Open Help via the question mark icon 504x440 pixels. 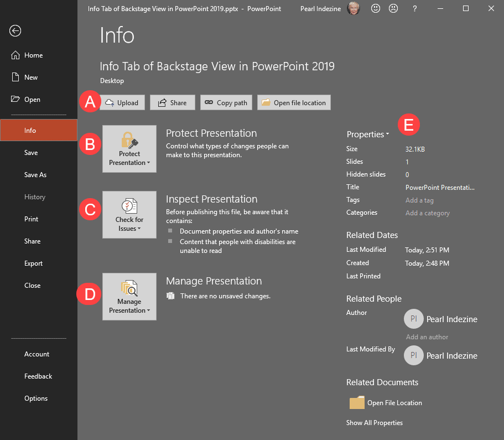pos(414,8)
